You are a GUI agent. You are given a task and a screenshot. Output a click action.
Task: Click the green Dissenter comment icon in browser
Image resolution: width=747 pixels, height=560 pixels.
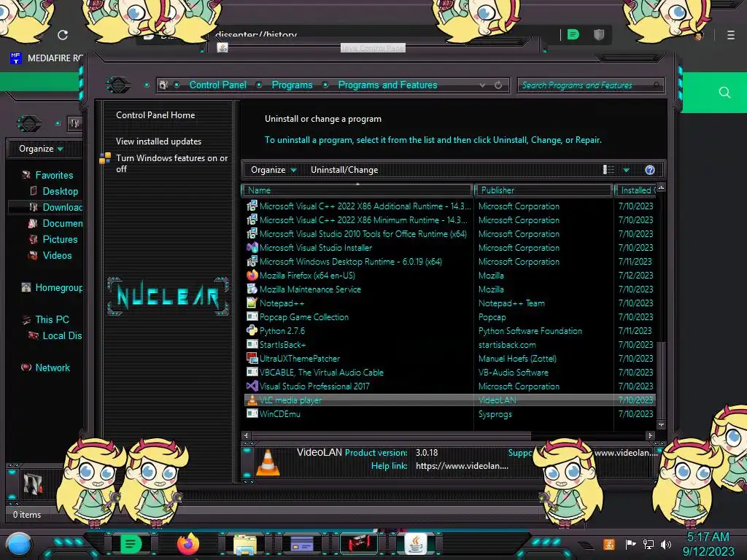pyautogui.click(x=573, y=34)
